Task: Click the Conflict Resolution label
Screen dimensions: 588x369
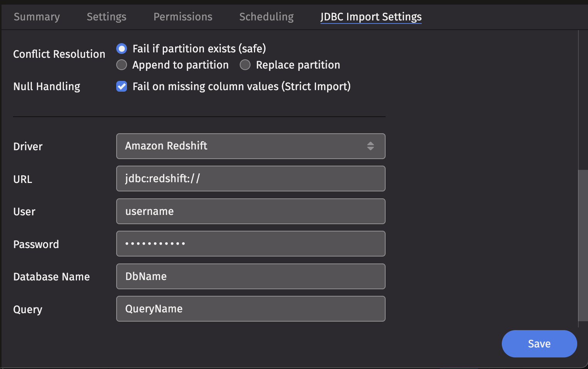Action: pos(59,54)
